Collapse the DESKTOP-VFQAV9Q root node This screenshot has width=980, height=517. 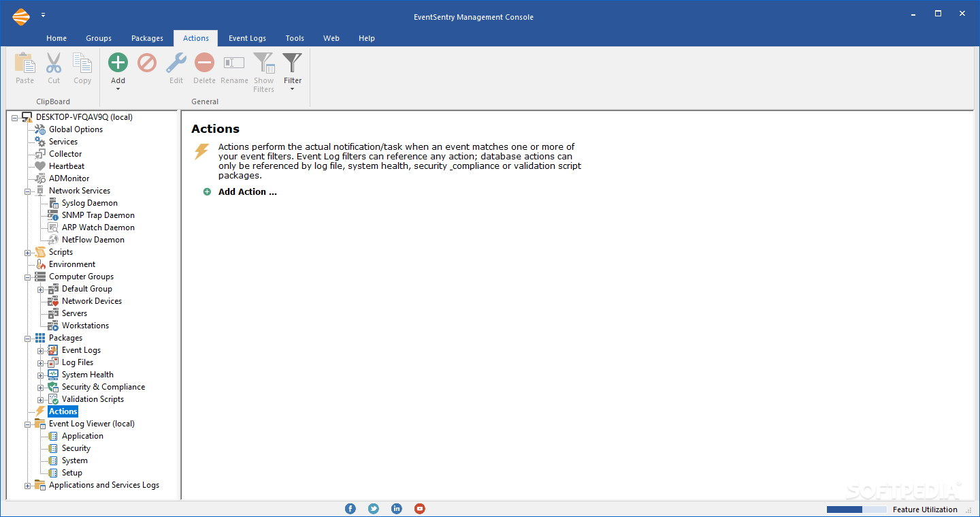pos(14,117)
